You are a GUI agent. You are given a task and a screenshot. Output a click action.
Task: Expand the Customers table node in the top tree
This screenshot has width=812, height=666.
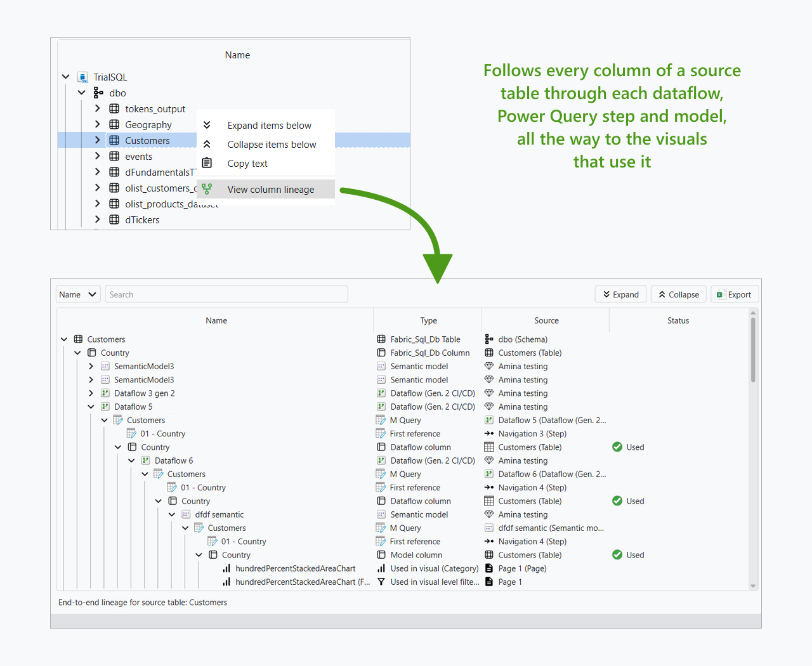point(97,140)
